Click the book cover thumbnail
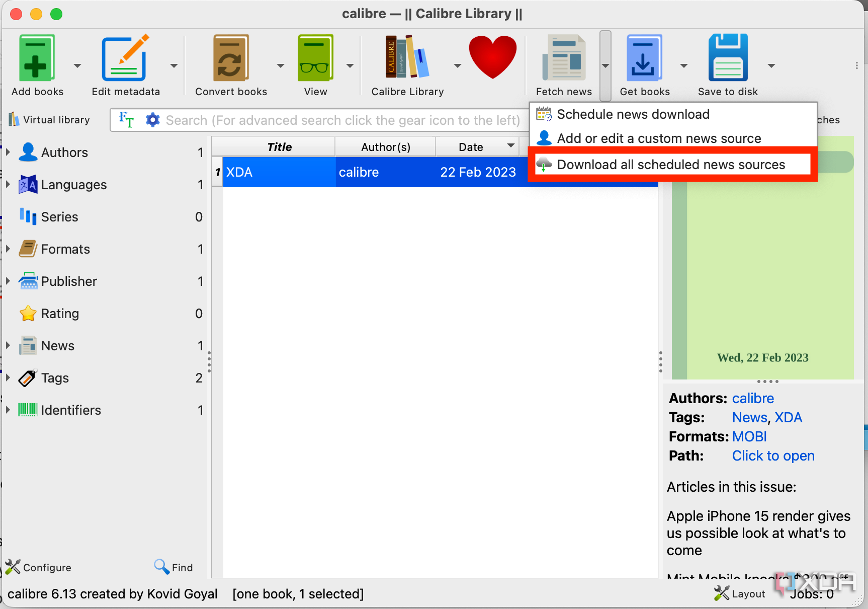Viewport: 868px width, 609px height. [x=762, y=258]
